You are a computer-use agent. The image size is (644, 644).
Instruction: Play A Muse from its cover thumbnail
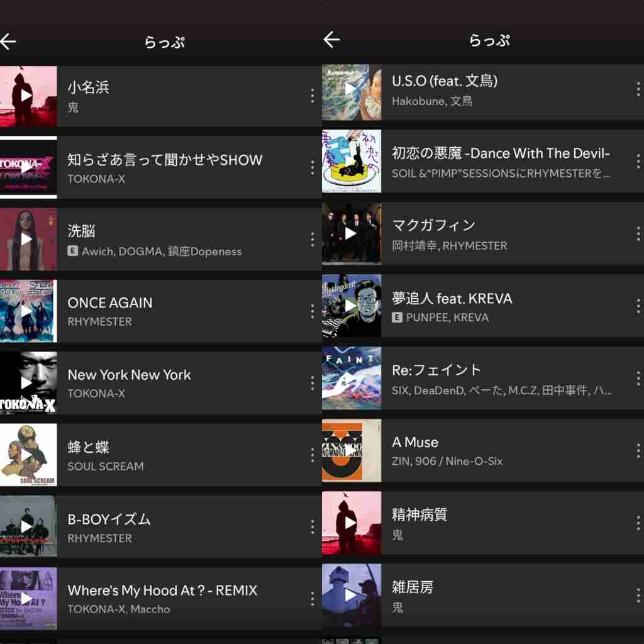click(x=352, y=450)
